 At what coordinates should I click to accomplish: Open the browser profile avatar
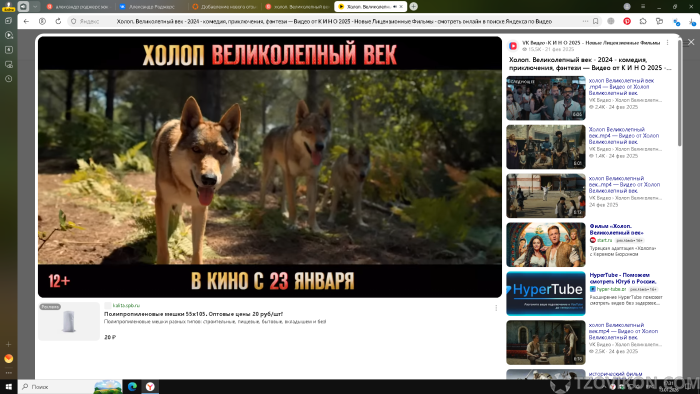point(627,6)
